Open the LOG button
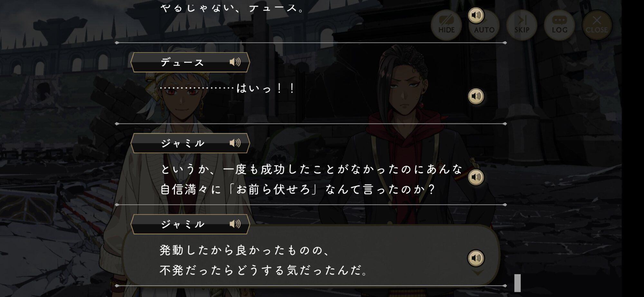 pyautogui.click(x=559, y=25)
